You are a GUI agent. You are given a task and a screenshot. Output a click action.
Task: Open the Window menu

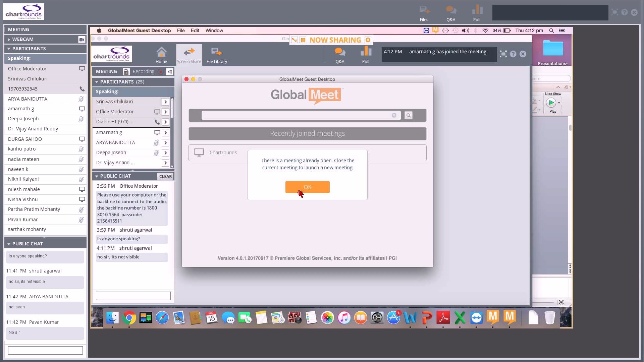(x=214, y=31)
